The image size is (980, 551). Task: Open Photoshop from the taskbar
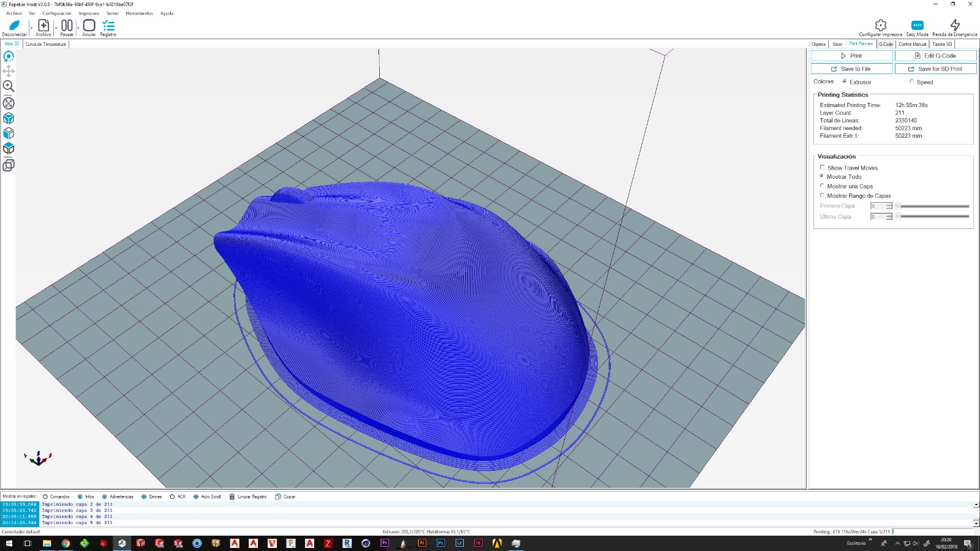click(x=440, y=543)
